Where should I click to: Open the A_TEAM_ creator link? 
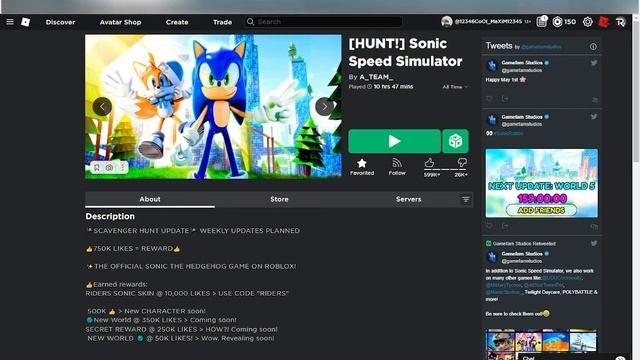tap(376, 77)
